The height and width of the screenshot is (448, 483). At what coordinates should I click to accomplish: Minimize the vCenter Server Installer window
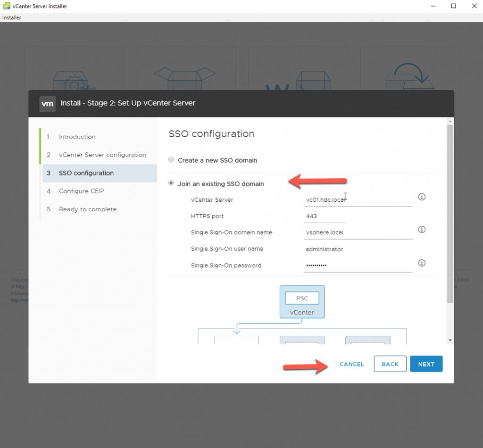point(433,6)
